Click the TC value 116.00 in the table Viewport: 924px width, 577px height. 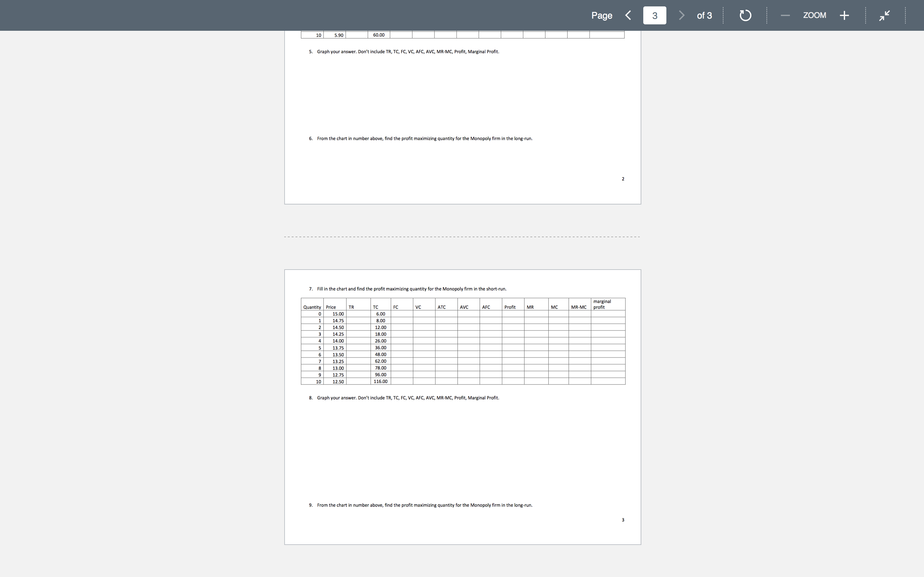380,381
